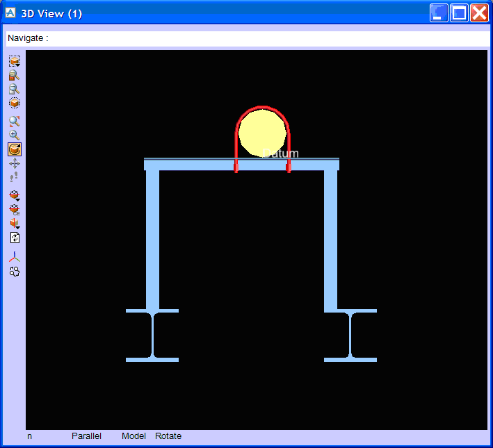
Task: Open the clipping plane cylinder dropdown icon
Action: point(15,195)
